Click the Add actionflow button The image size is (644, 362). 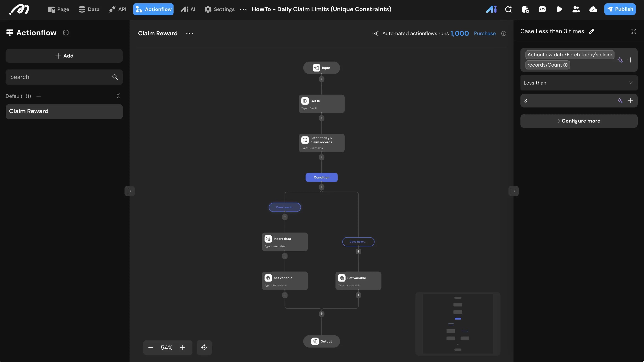click(64, 56)
